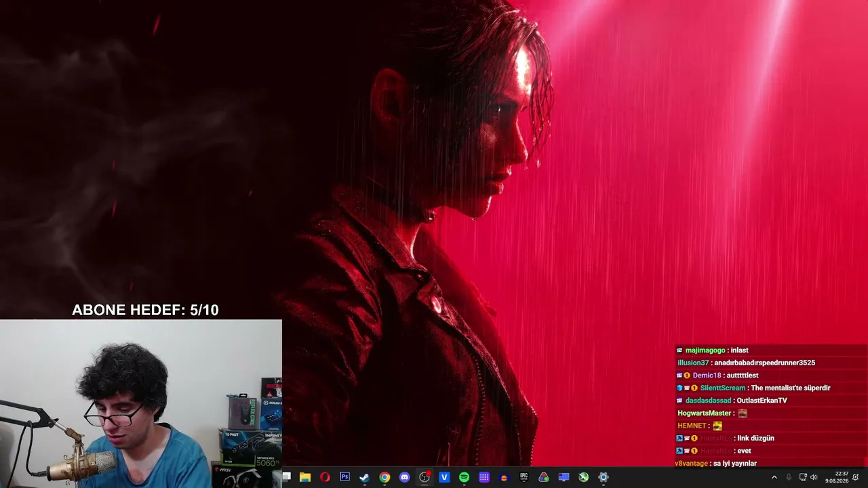Screen dimensions: 868x488
Task: Click the message 'anadırbabadırspeedrunner3525'
Action: tap(766, 363)
